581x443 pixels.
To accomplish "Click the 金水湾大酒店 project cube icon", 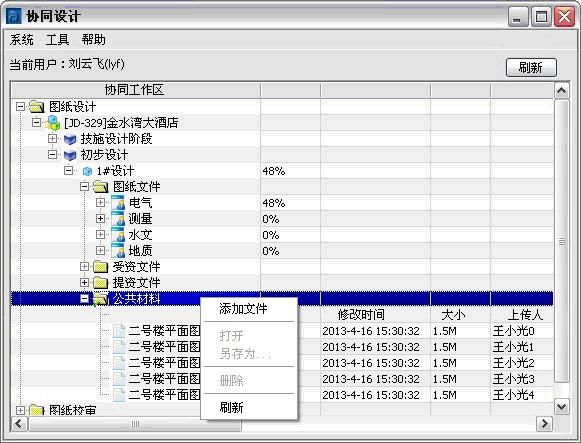I will (x=53, y=122).
